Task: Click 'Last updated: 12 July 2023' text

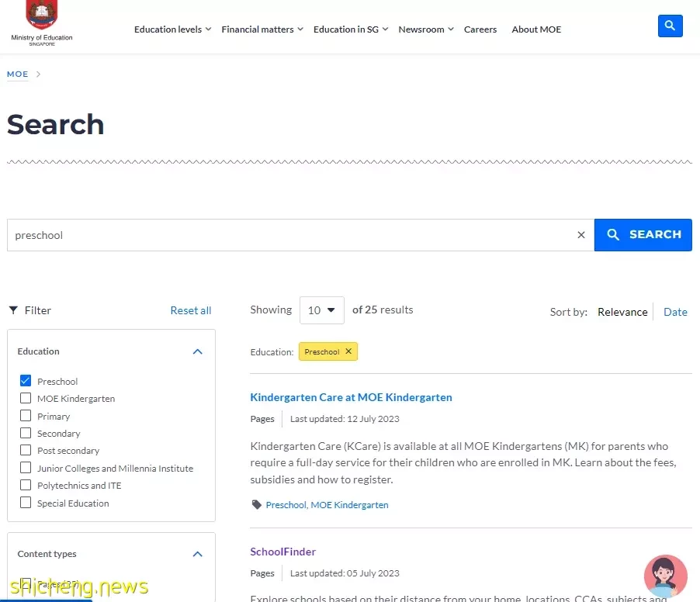Action: tap(345, 419)
